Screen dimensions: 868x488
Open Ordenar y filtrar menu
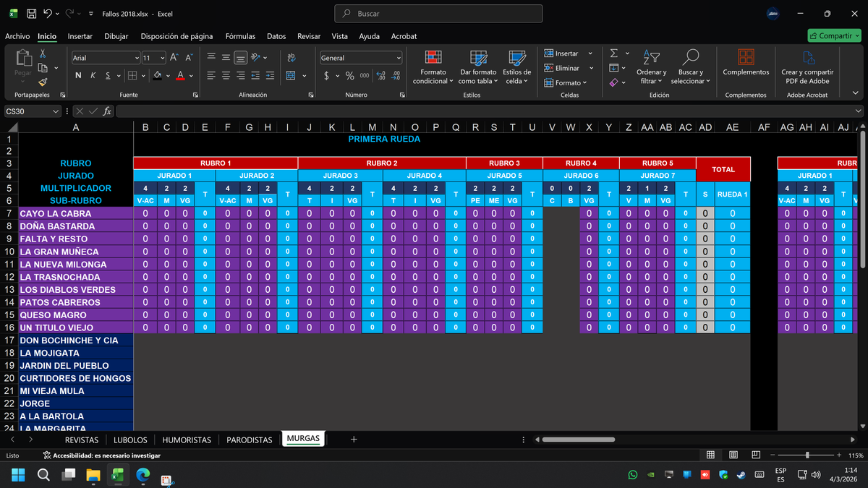coord(651,67)
